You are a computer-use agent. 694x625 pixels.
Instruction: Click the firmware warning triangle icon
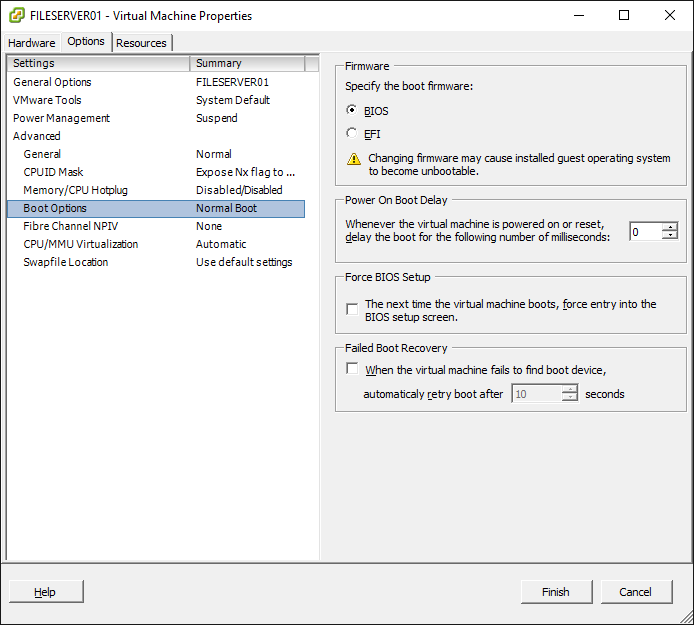pos(354,159)
